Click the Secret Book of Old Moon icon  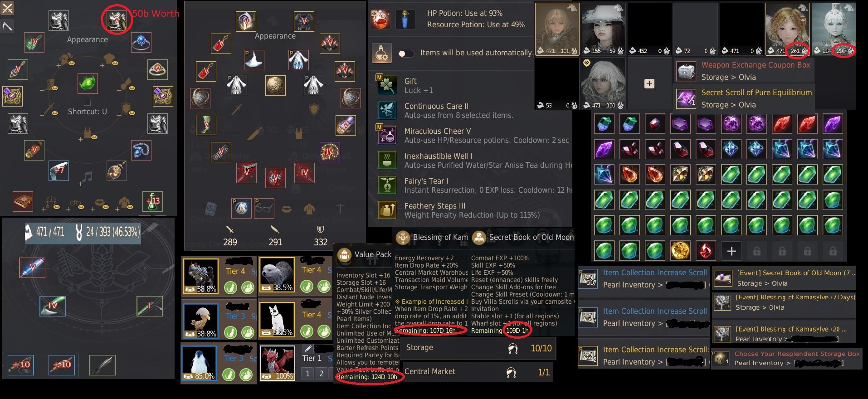pos(478,238)
